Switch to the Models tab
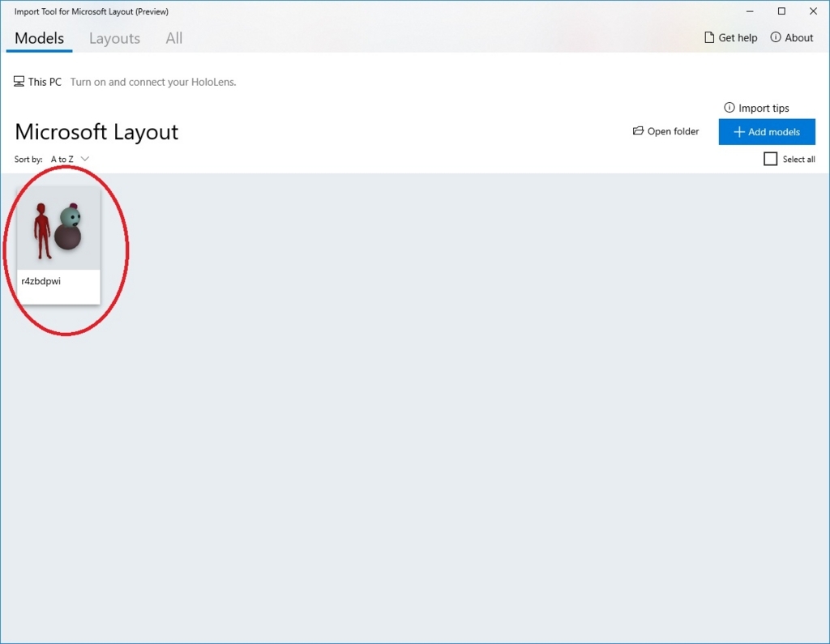Screen dimensions: 830x644 39,38
